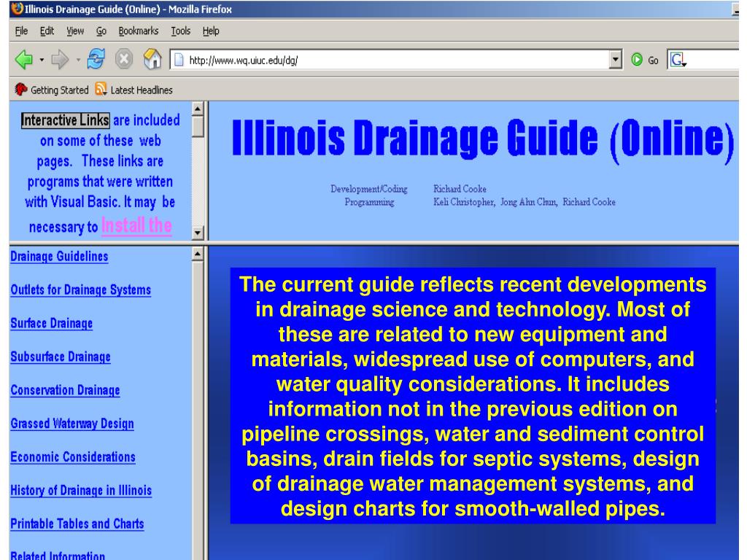Open the Drainage Guidelines link

pyautogui.click(x=60, y=257)
